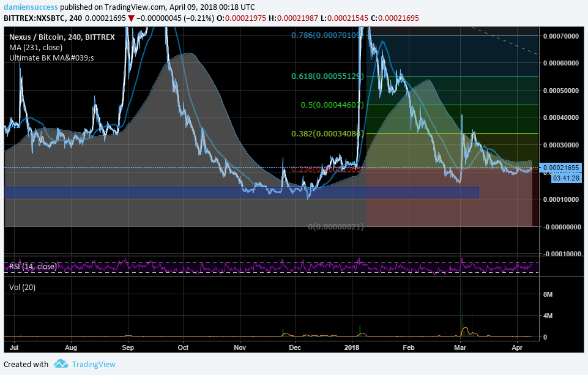Click the 8M volume axis label
This screenshot has width=588, height=375.
[548, 294]
